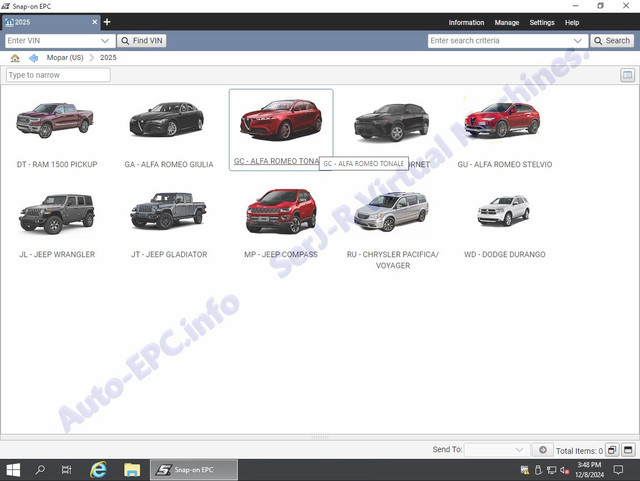This screenshot has height=481, width=640.
Task: Open the Help menu
Action: [x=572, y=22]
